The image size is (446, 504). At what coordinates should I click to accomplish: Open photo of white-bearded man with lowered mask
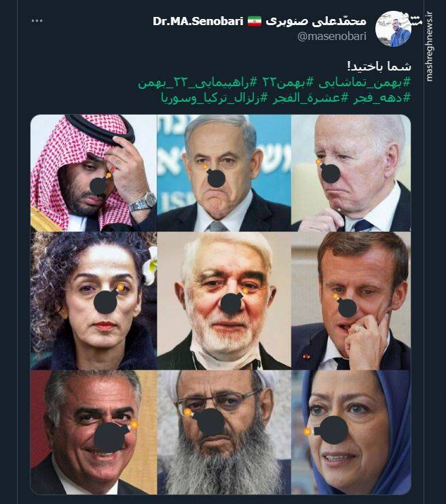coord(224,301)
